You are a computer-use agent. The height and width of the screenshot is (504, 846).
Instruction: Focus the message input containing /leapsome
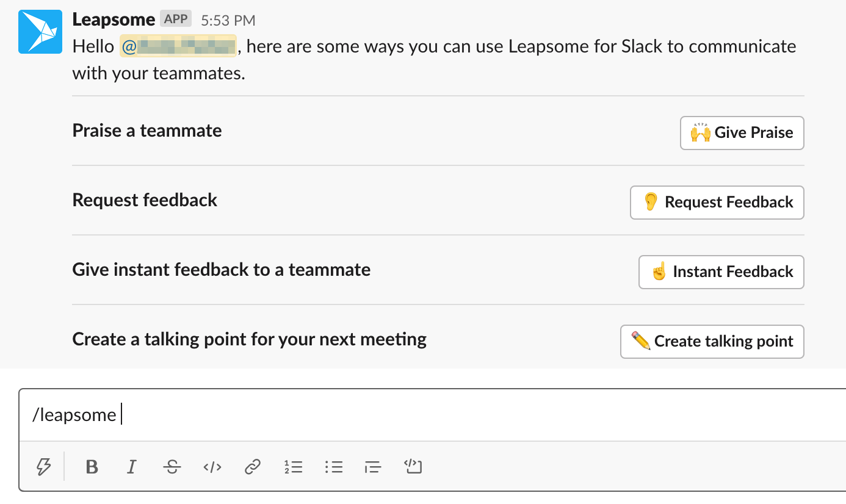432,415
